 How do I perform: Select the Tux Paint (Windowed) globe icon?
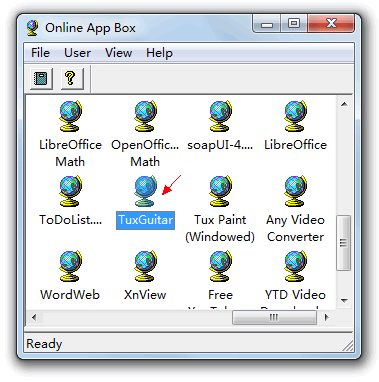click(x=220, y=191)
